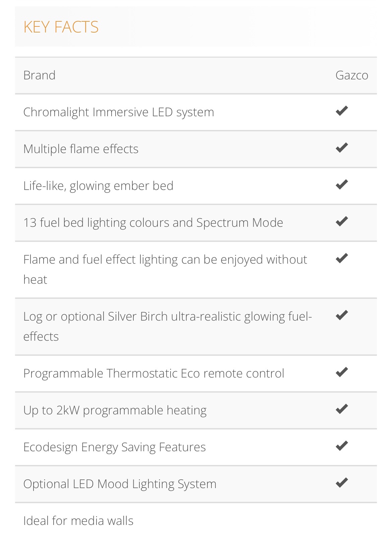The width and height of the screenshot is (392, 538).
Task: Click checkmark icon for Chromalight Immersive LED system
Action: click(342, 111)
